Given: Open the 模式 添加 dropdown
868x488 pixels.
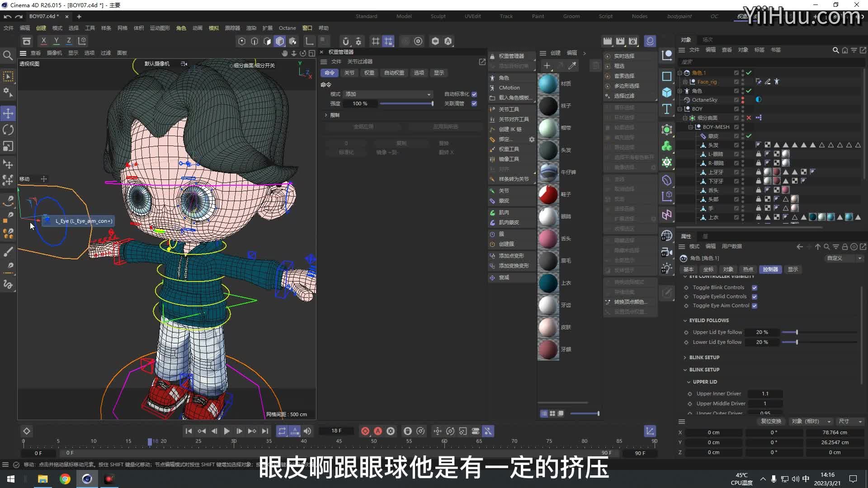Looking at the screenshot, I should (x=388, y=94).
